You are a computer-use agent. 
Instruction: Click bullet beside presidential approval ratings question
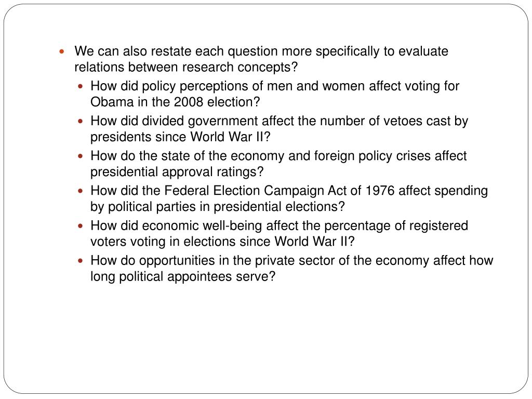point(81,156)
